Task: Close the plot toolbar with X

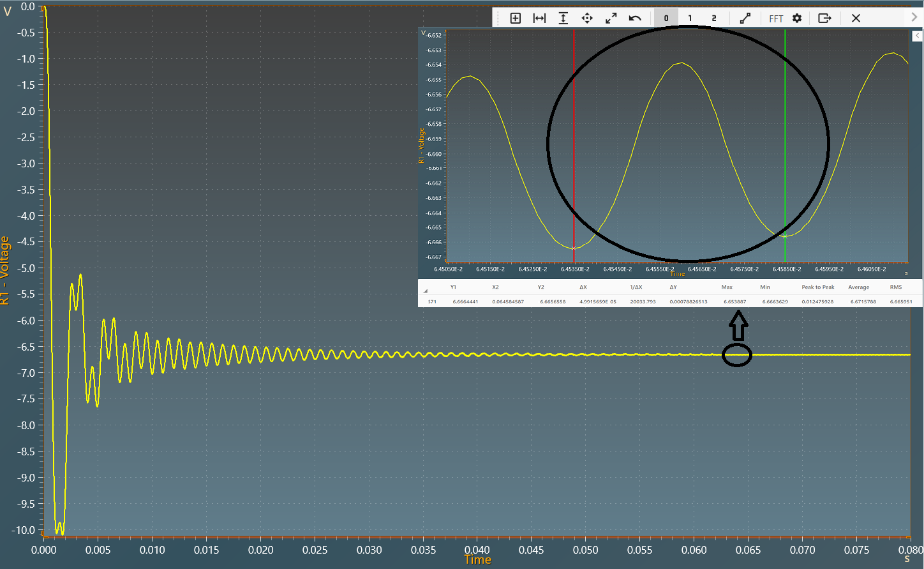Action: (856, 18)
